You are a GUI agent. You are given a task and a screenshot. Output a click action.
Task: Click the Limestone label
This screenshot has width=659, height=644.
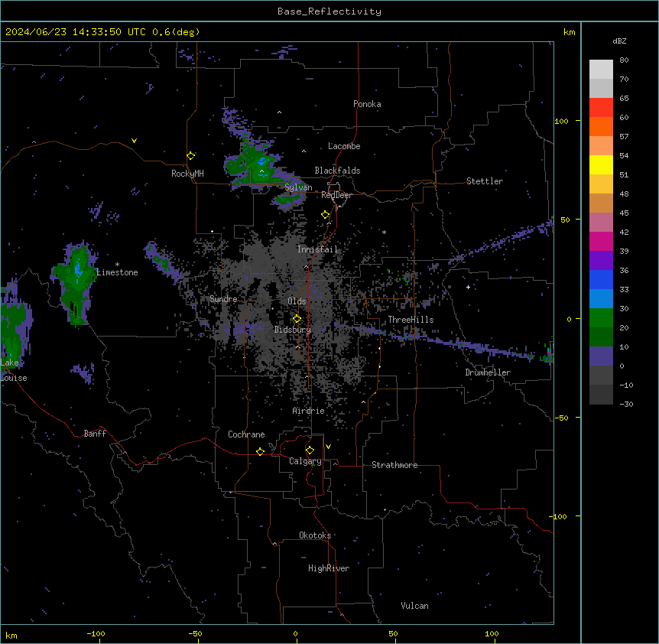[x=117, y=272]
